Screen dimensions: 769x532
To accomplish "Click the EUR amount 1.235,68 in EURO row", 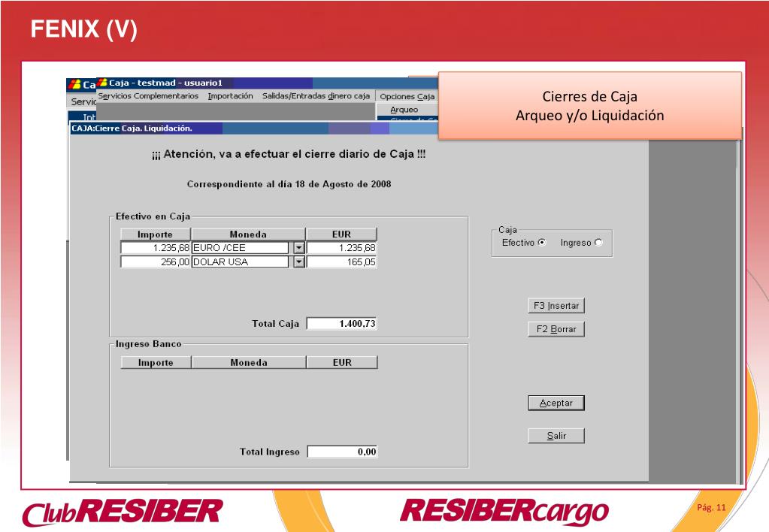I will pyautogui.click(x=342, y=248).
